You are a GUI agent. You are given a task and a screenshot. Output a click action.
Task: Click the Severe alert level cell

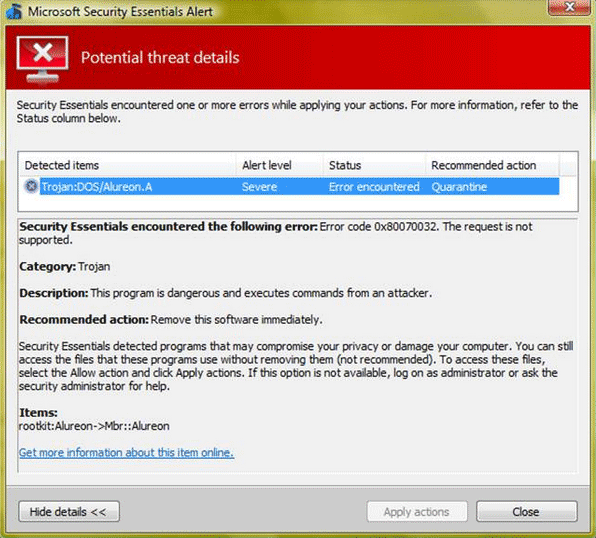coord(260,187)
